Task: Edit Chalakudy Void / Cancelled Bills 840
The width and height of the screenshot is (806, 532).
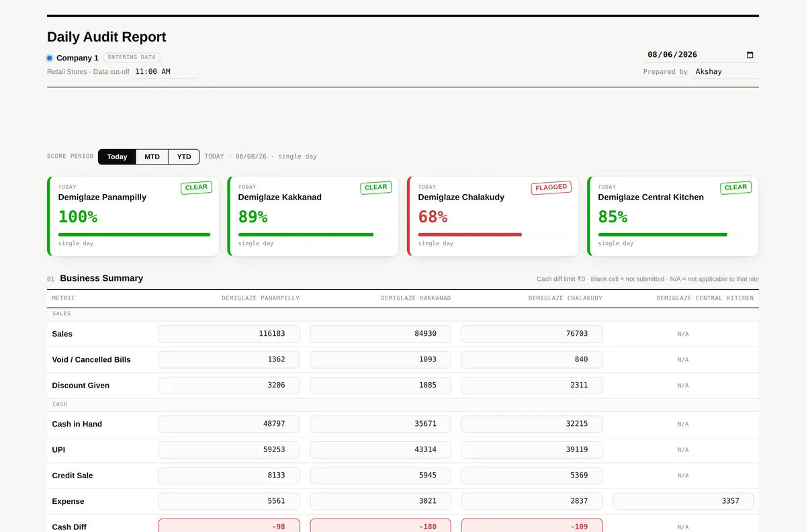Action: pos(532,359)
